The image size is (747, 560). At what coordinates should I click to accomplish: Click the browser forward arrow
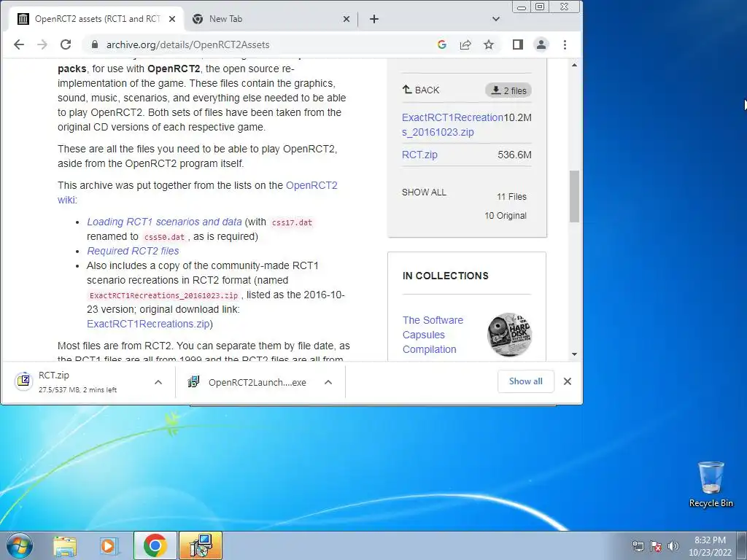pyautogui.click(x=42, y=44)
